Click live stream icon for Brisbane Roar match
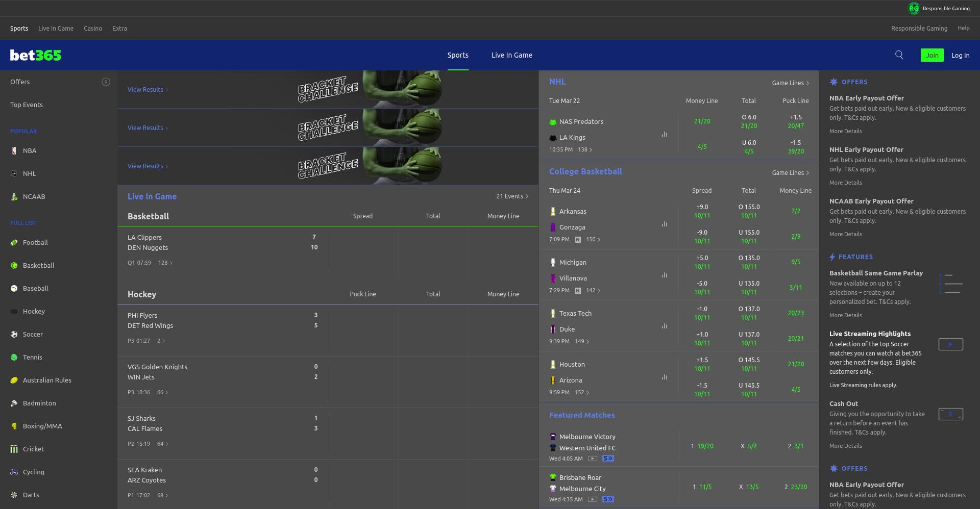Image resolution: width=980 pixels, height=509 pixels. (x=593, y=499)
